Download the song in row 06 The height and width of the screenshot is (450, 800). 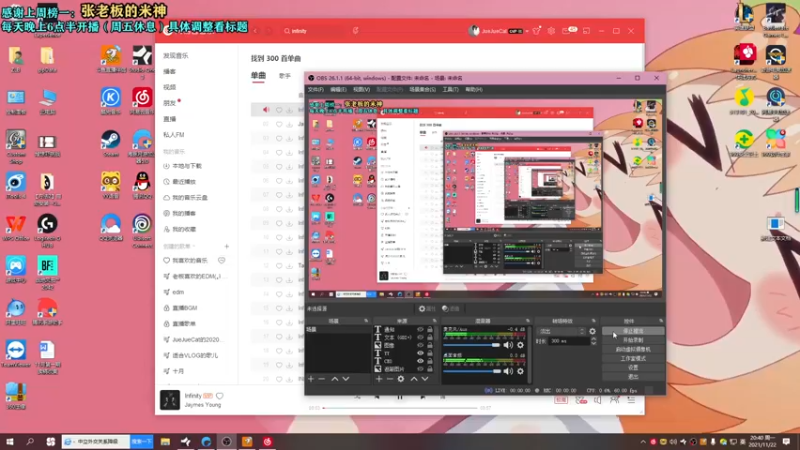click(289, 181)
